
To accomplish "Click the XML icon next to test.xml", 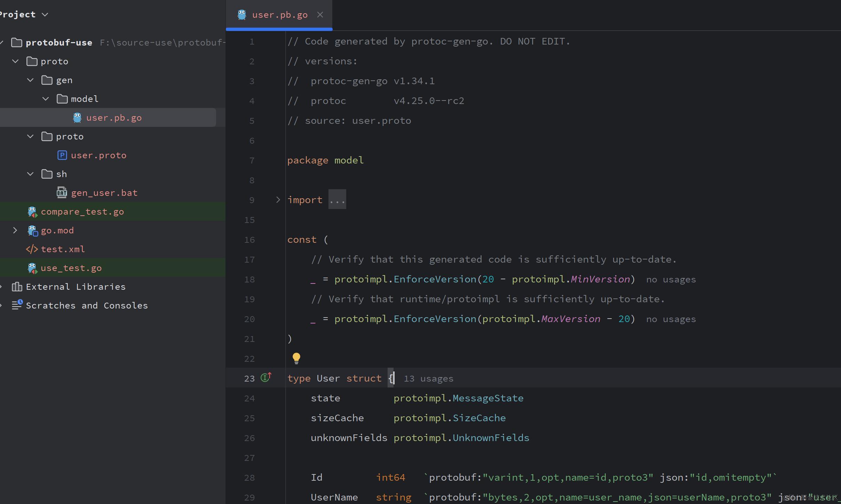I will pos(32,249).
